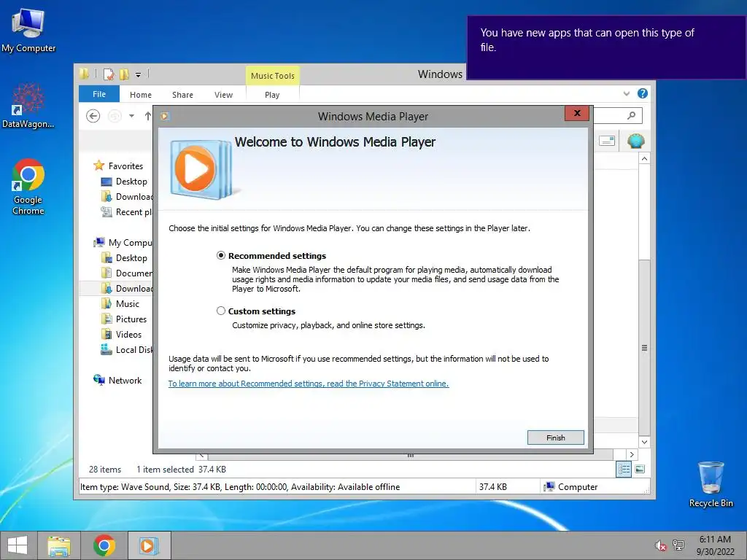Switch to large thumbnails view icon
This screenshot has height=560, width=747.
point(640,469)
